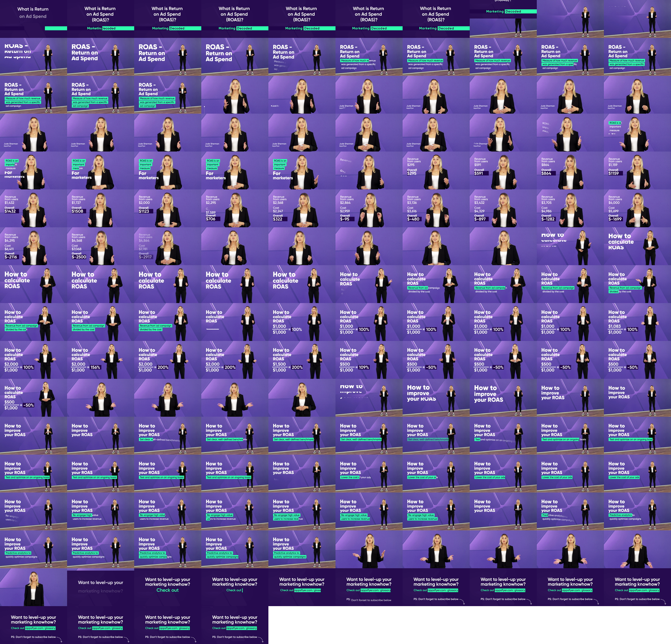
Task: Select frame with $2,000 over $1,000 = 100%
Action: [x=34, y=360]
